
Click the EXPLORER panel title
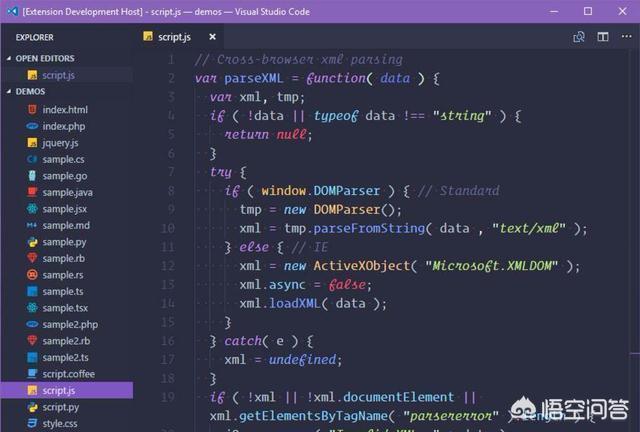35,38
